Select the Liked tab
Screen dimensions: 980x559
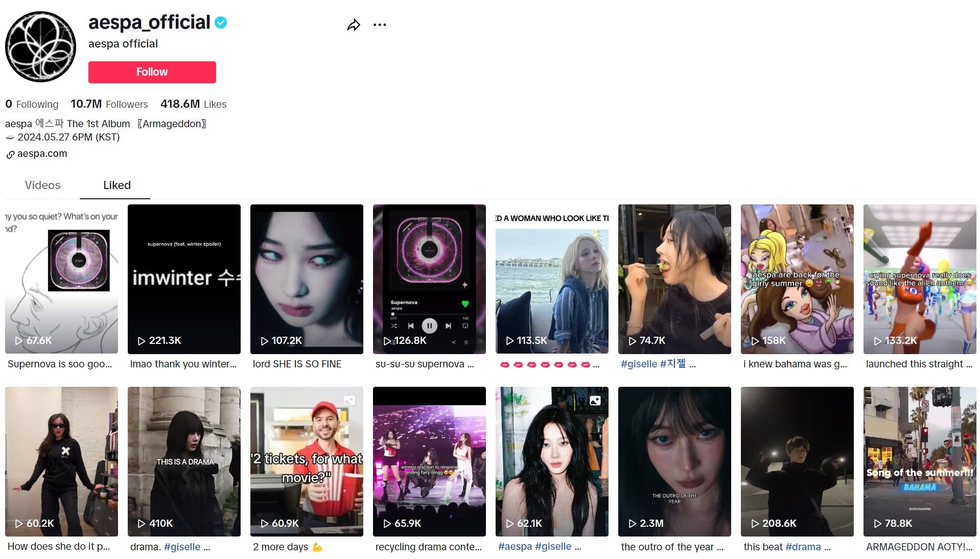point(116,185)
